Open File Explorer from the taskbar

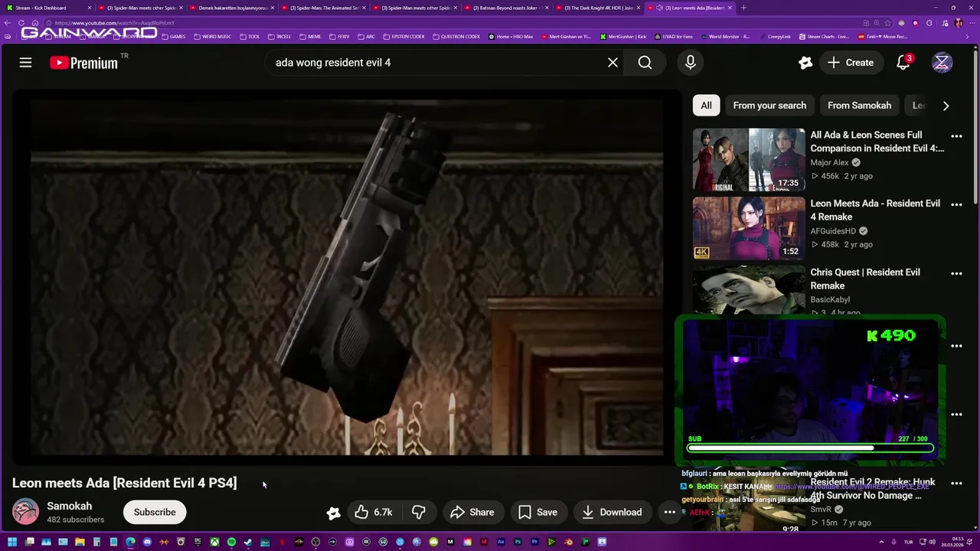pos(80,543)
